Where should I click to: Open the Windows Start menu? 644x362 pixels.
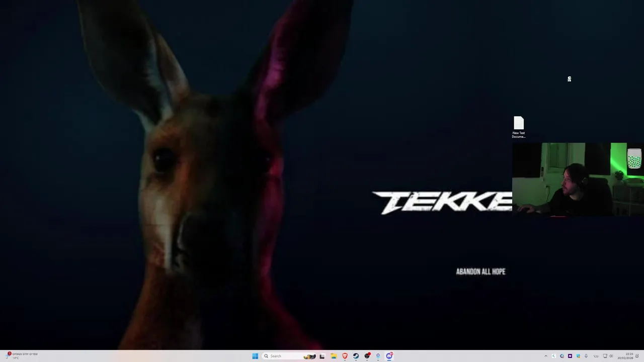[x=255, y=356]
